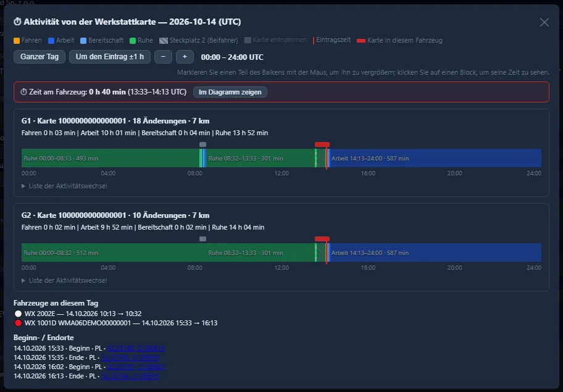This screenshot has width=563, height=392.
Task: Click the gray card-removed marker above G2 bar
Action: click(x=203, y=239)
